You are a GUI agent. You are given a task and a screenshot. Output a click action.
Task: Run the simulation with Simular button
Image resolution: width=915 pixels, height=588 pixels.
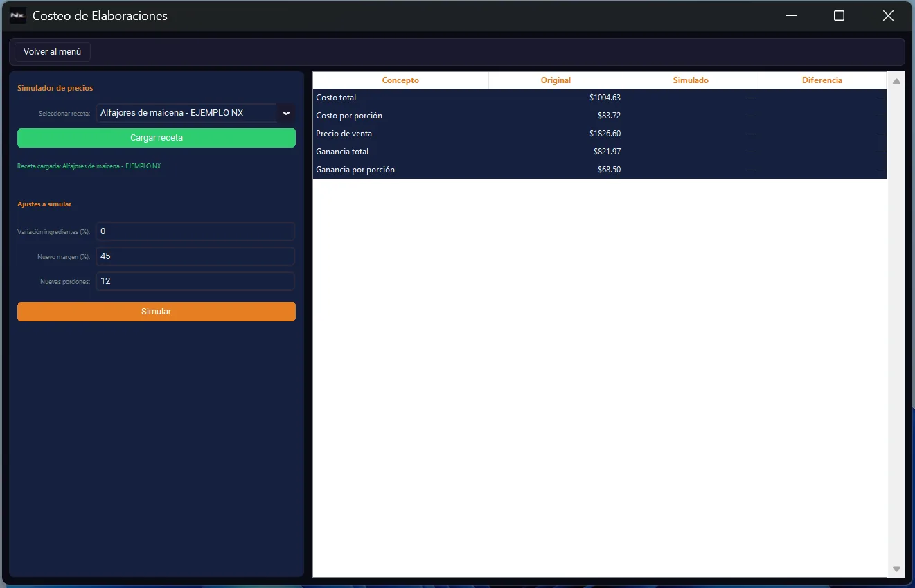click(157, 312)
